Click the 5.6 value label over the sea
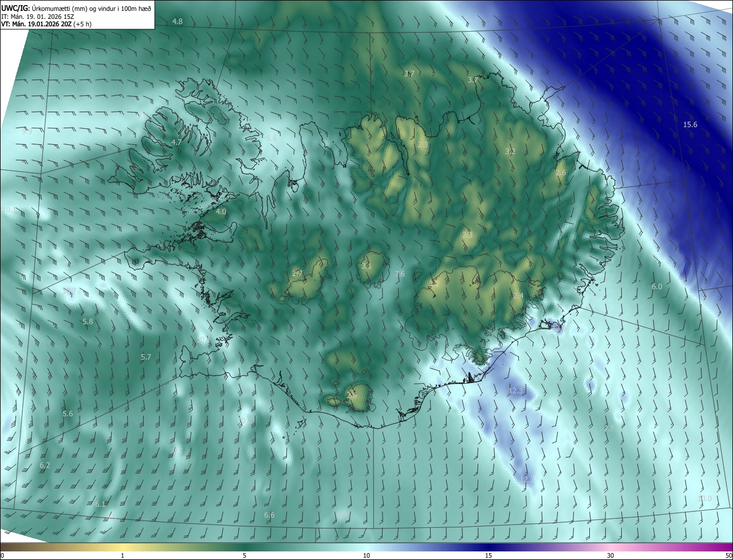 click(x=68, y=413)
